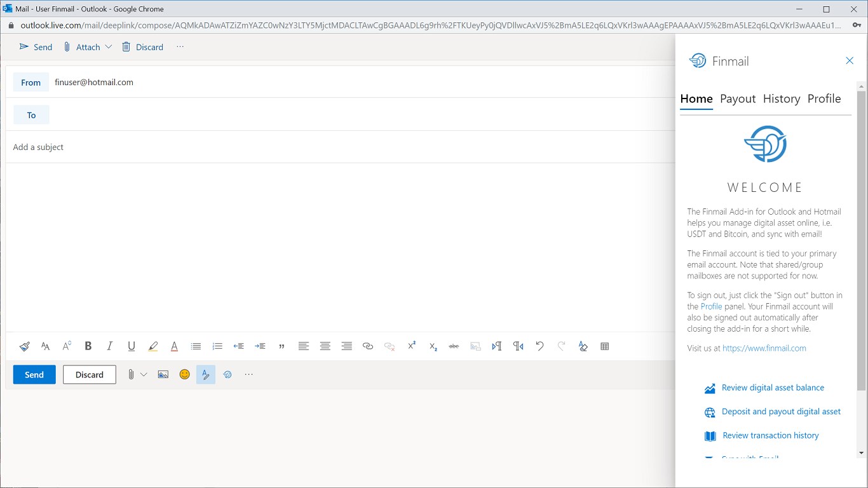This screenshot has width=868, height=488.
Task: Open the font color picker
Action: [x=174, y=346]
